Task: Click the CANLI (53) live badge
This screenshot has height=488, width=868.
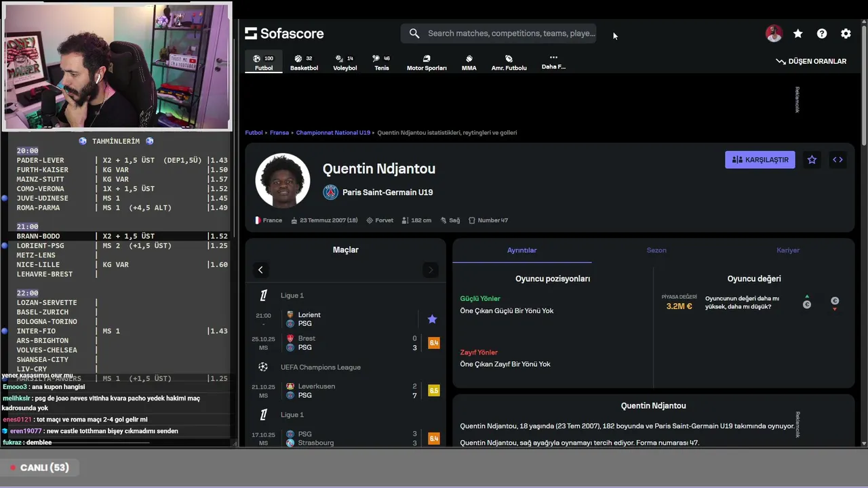Action: (39, 468)
